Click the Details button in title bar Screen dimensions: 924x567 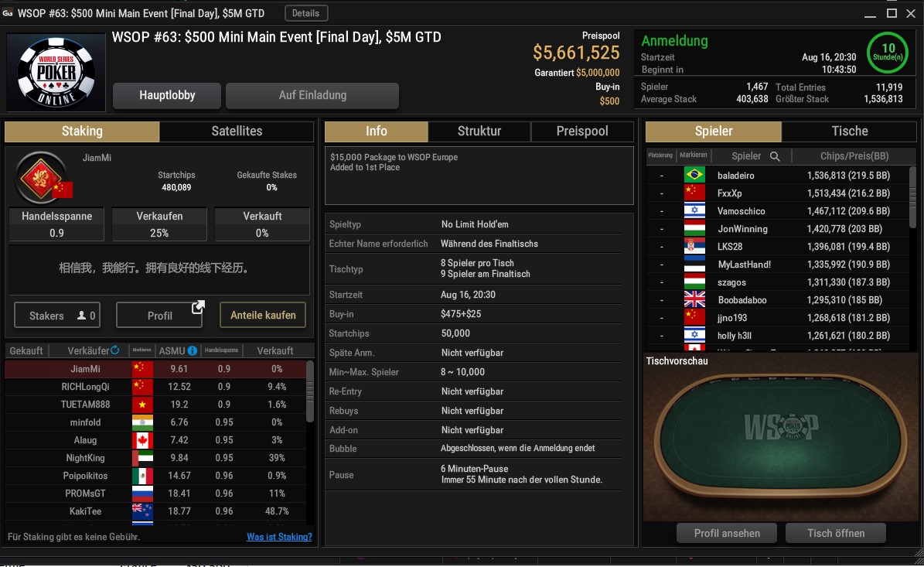pyautogui.click(x=306, y=13)
